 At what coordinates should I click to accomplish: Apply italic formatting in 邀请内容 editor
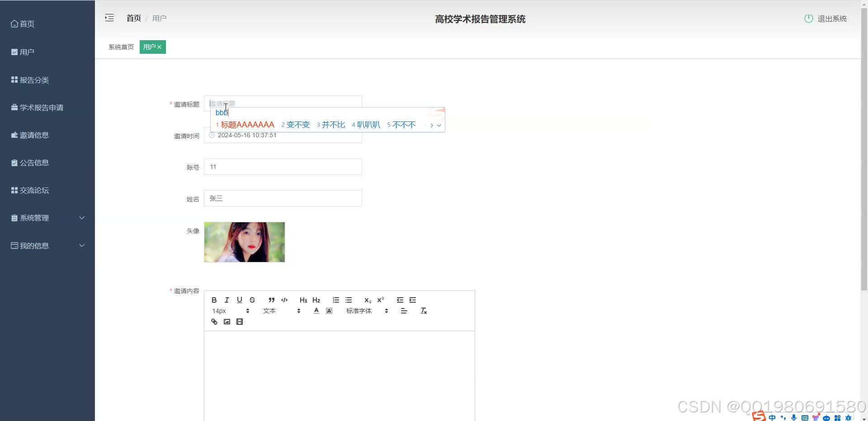click(x=226, y=299)
